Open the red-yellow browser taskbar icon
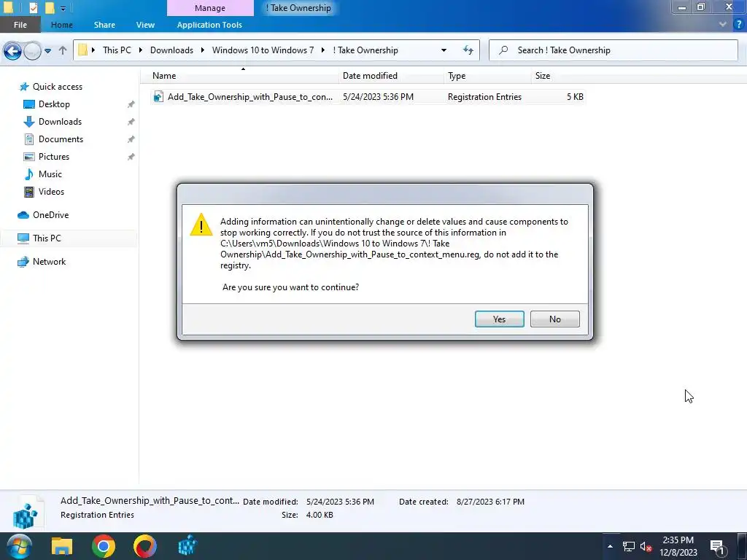The width and height of the screenshot is (747, 560). 145,547
